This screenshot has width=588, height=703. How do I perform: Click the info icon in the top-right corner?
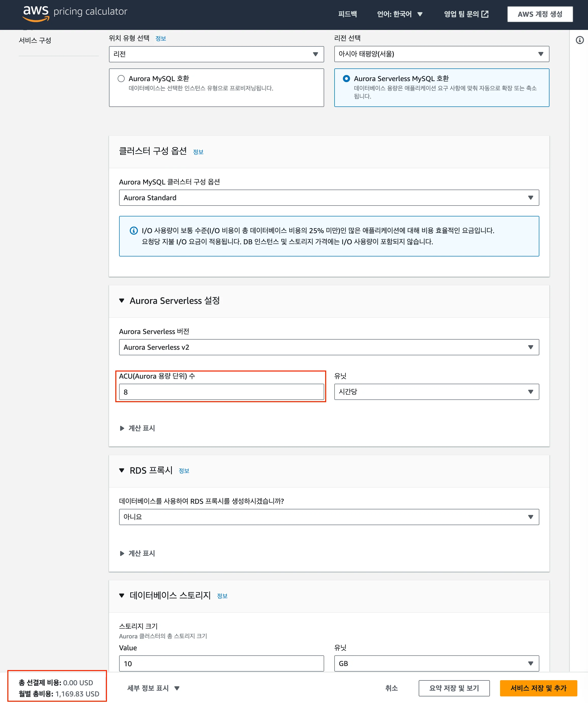[x=580, y=40]
